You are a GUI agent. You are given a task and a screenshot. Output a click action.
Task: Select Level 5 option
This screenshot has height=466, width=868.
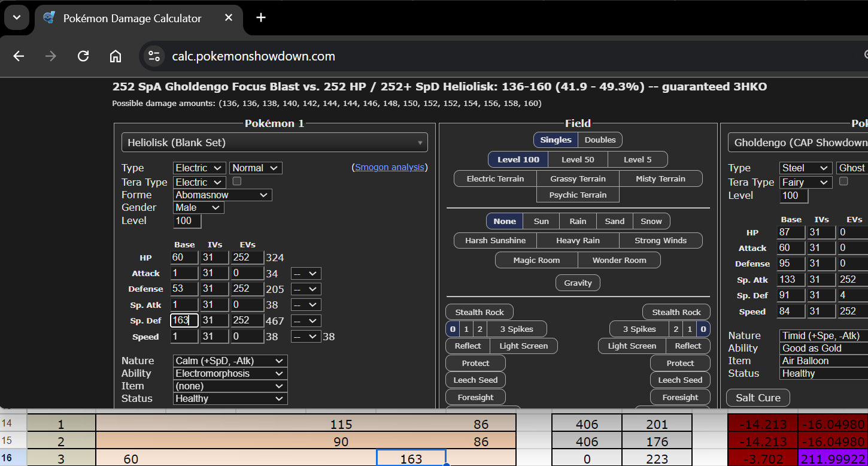point(638,159)
